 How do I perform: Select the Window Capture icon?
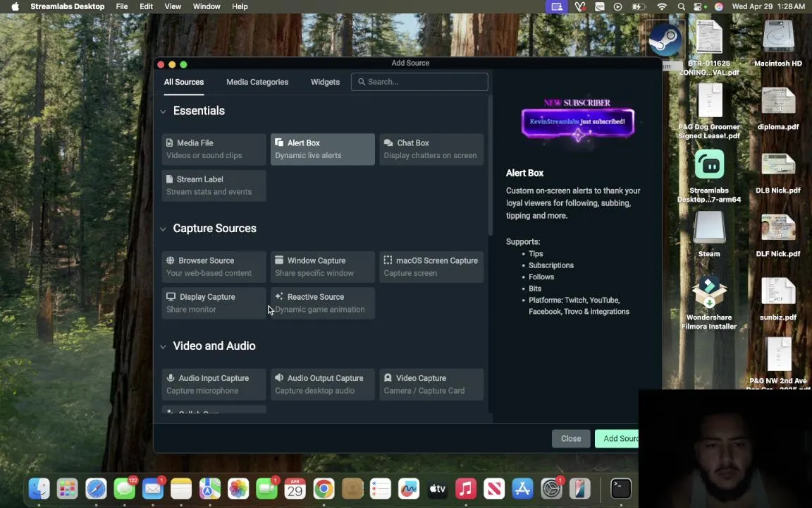coord(279,260)
